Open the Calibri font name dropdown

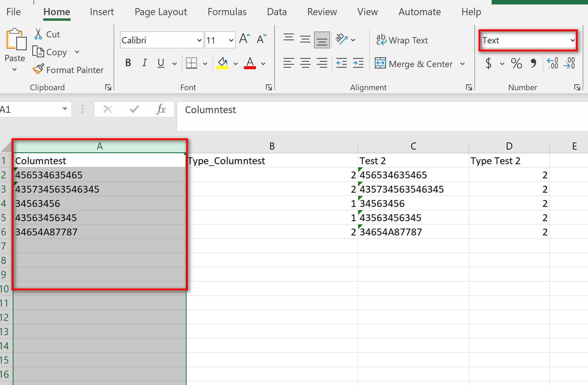pyautogui.click(x=199, y=40)
